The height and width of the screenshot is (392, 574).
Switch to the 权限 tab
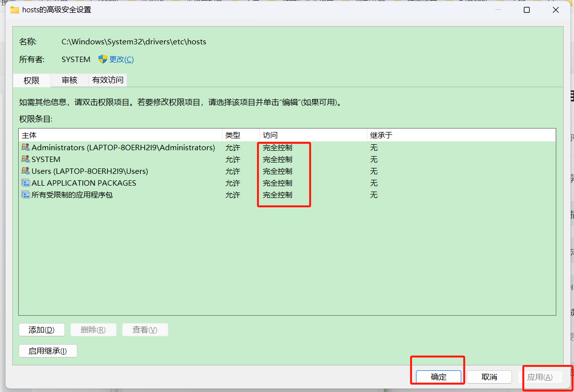pos(32,80)
